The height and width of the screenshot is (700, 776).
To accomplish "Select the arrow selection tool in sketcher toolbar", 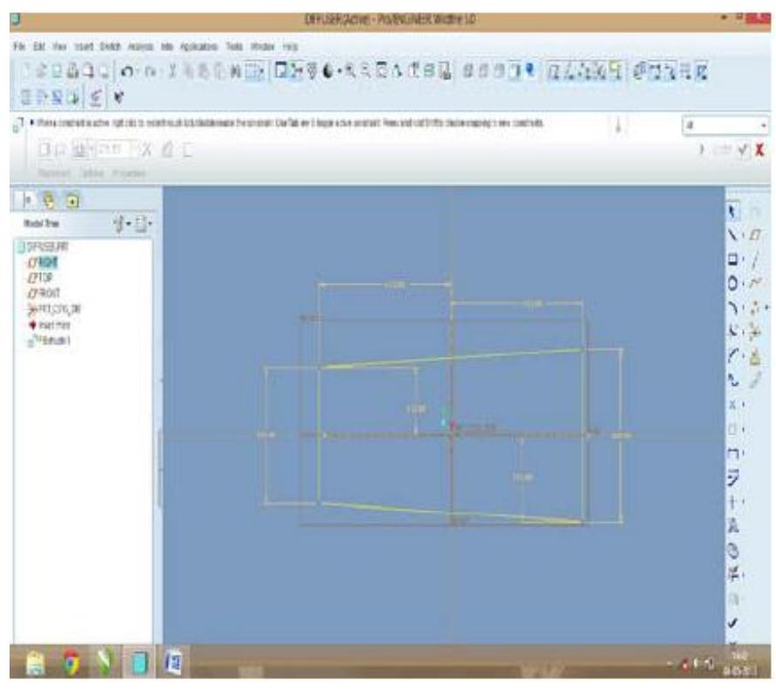I will (733, 209).
